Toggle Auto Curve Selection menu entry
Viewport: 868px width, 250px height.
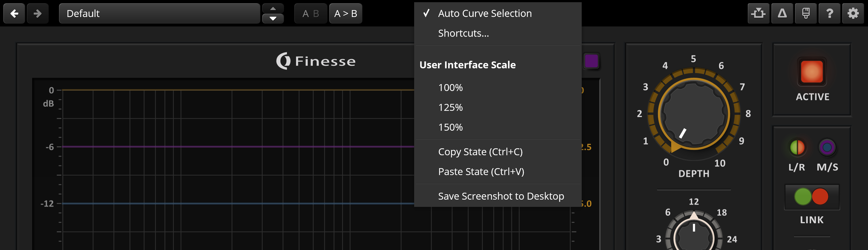498,13
